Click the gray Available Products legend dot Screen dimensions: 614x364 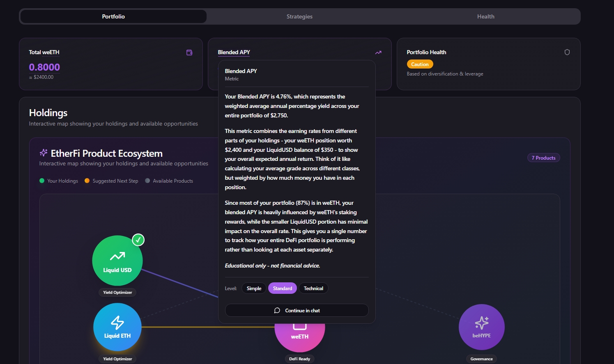[147, 181]
